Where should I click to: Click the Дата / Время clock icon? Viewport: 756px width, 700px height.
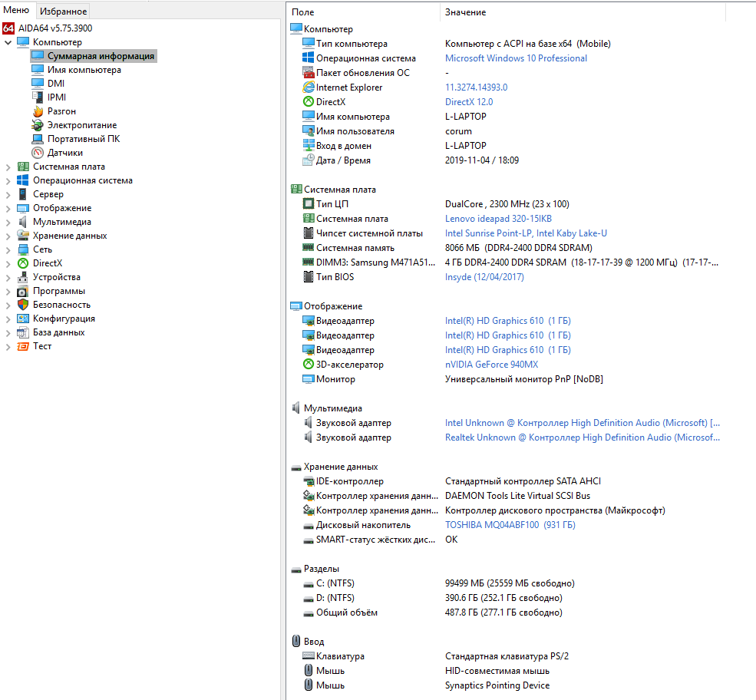[x=308, y=160]
